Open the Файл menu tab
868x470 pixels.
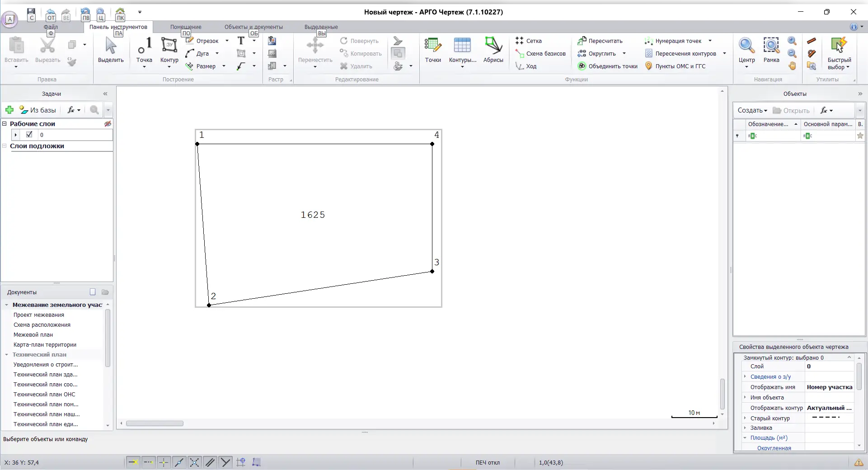point(51,27)
